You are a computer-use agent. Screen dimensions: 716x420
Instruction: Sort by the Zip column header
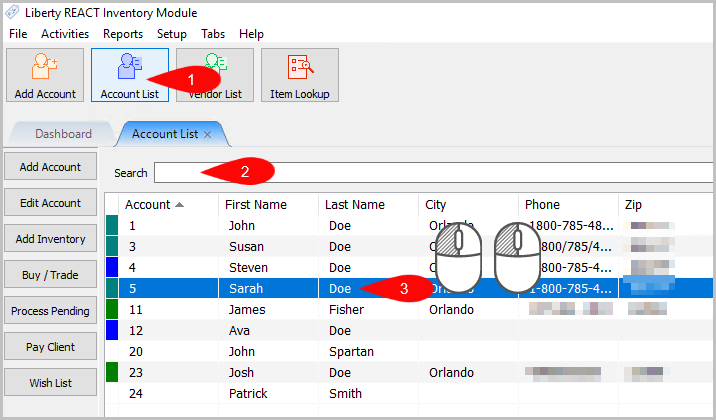666,205
